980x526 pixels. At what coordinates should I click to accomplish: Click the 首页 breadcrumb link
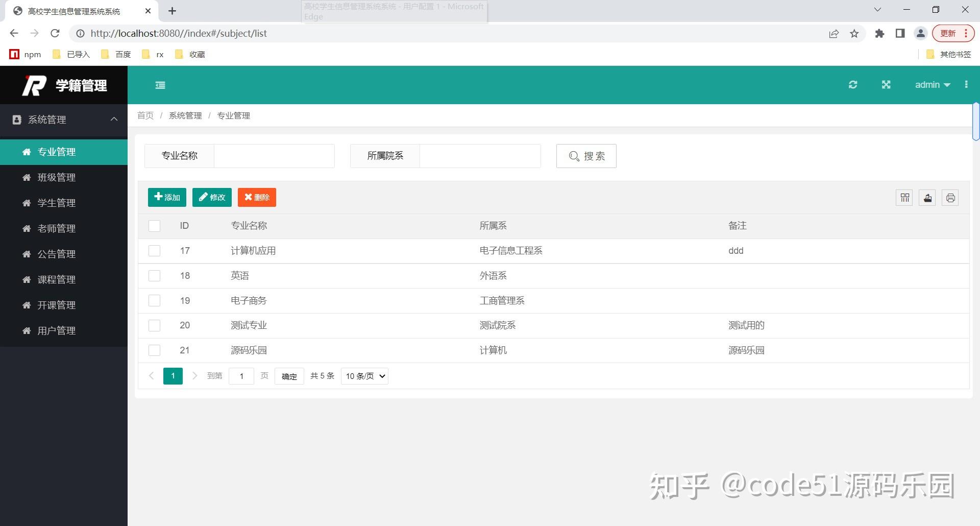[144, 115]
